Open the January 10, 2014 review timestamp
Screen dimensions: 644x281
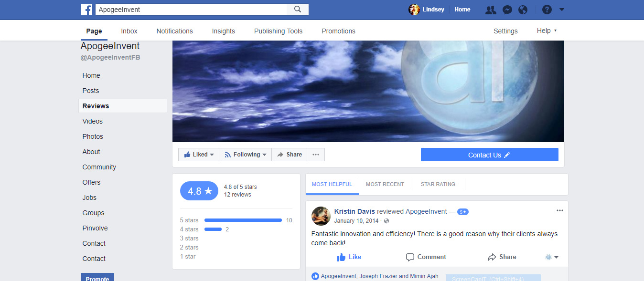pyautogui.click(x=356, y=221)
